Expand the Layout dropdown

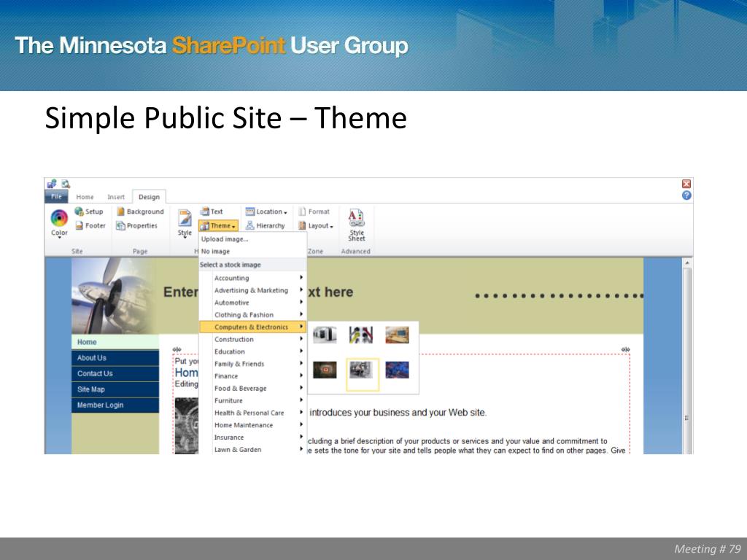(316, 226)
